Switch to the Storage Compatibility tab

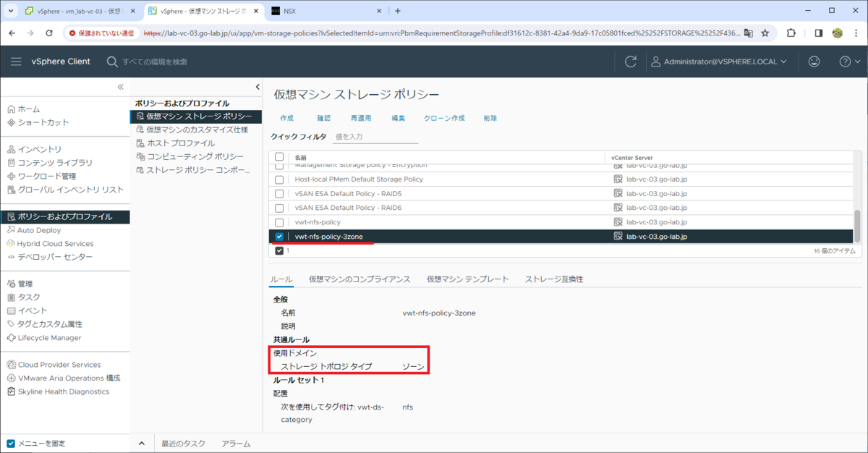[554, 279]
